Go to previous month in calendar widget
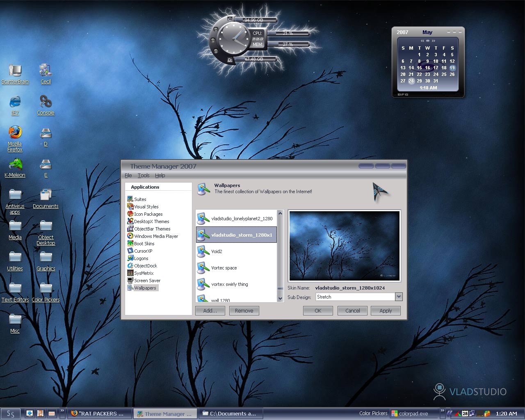525x420 pixels. click(x=422, y=41)
